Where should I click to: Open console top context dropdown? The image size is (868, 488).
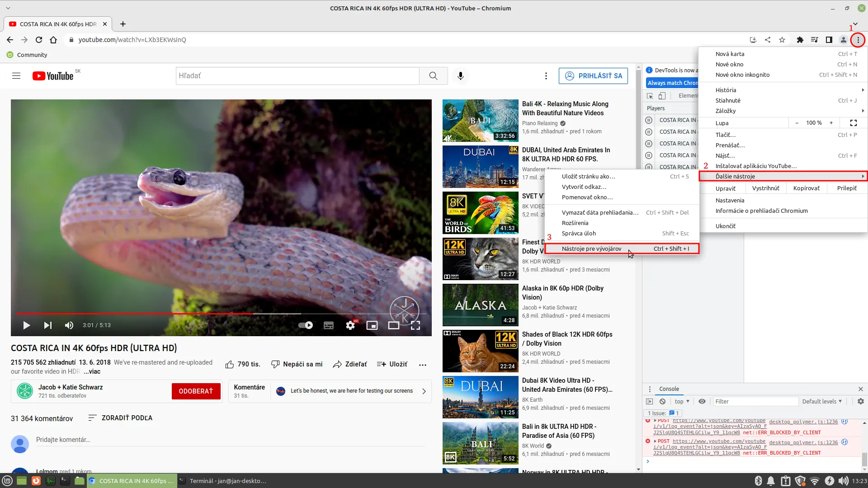682,401
